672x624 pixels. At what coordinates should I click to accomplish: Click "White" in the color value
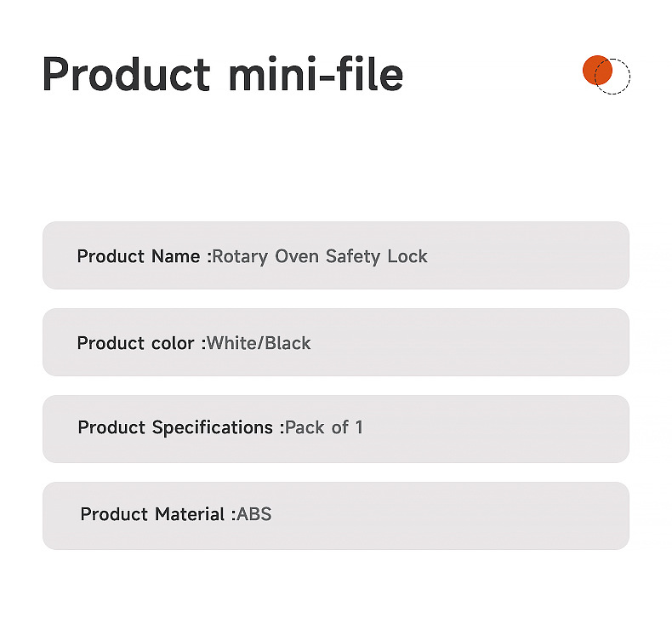pos(231,343)
